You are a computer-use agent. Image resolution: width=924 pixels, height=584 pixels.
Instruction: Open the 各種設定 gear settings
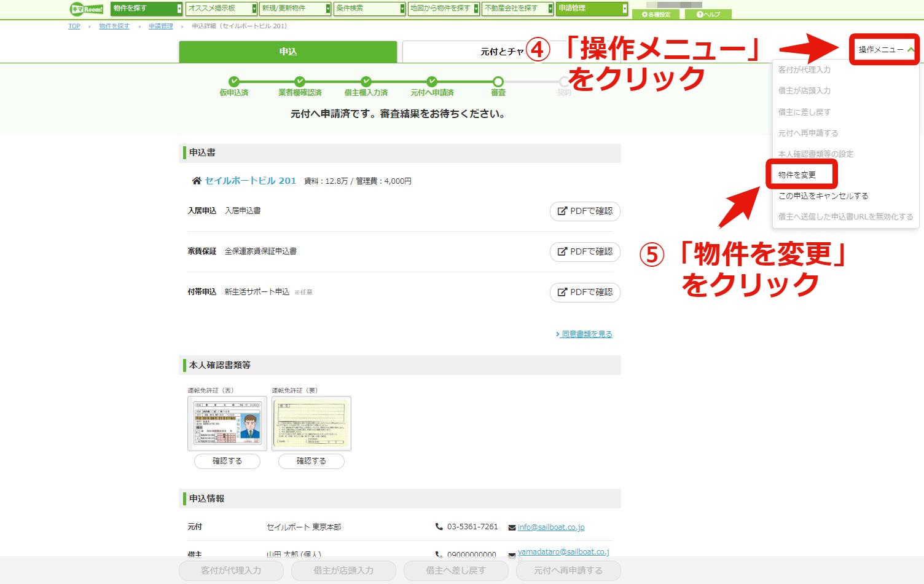coord(656,14)
